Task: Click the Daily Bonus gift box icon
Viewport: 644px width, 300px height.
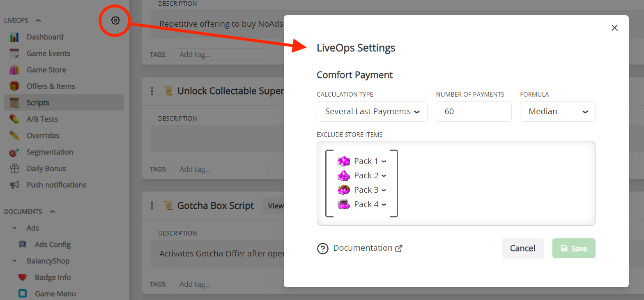Action: [x=14, y=168]
